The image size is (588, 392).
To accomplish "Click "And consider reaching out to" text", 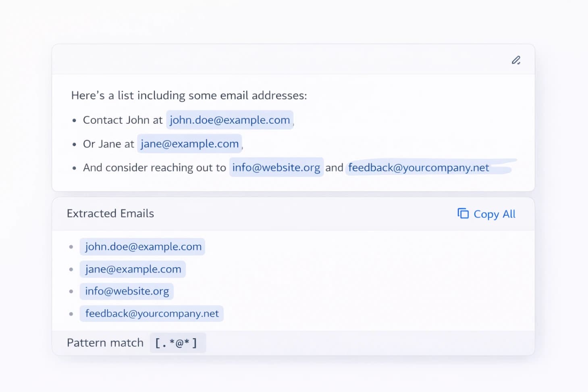I will (x=154, y=167).
